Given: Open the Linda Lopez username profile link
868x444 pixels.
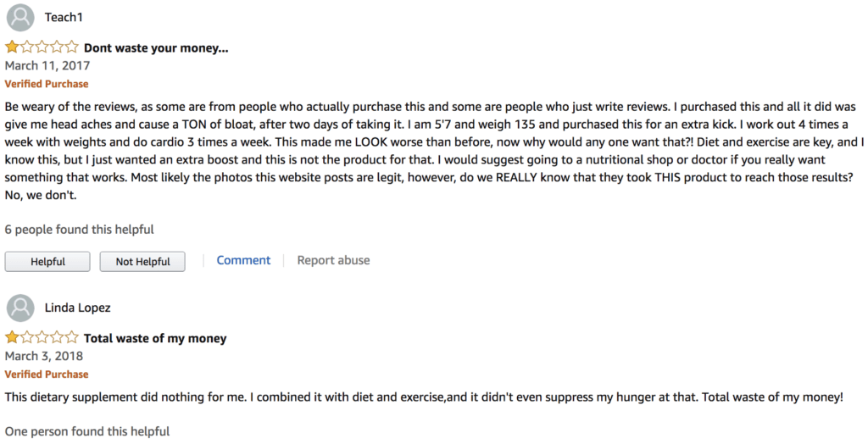Looking at the screenshot, I should coord(77,308).
